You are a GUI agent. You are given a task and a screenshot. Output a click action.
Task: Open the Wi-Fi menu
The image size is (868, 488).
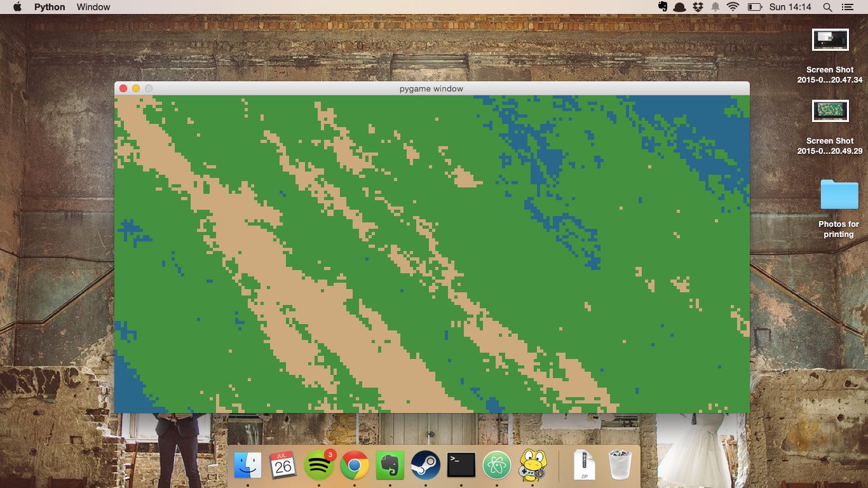734,7
